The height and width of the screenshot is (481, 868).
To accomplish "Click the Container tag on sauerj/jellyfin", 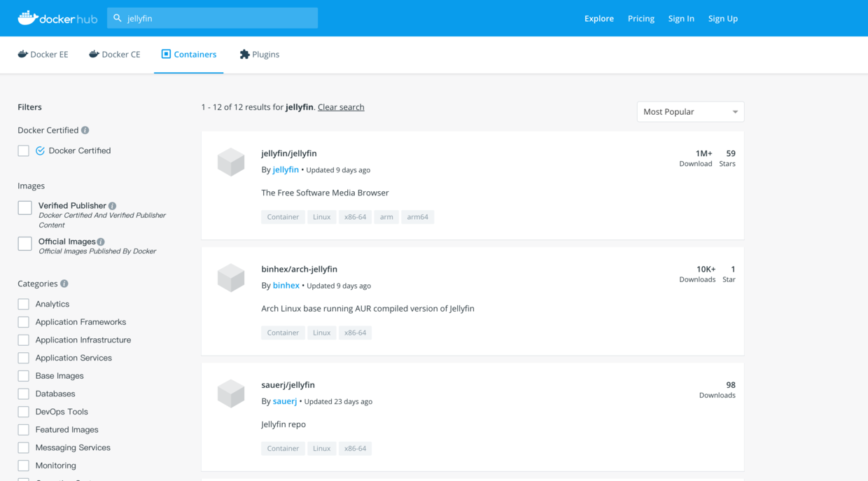I will pyautogui.click(x=283, y=448).
